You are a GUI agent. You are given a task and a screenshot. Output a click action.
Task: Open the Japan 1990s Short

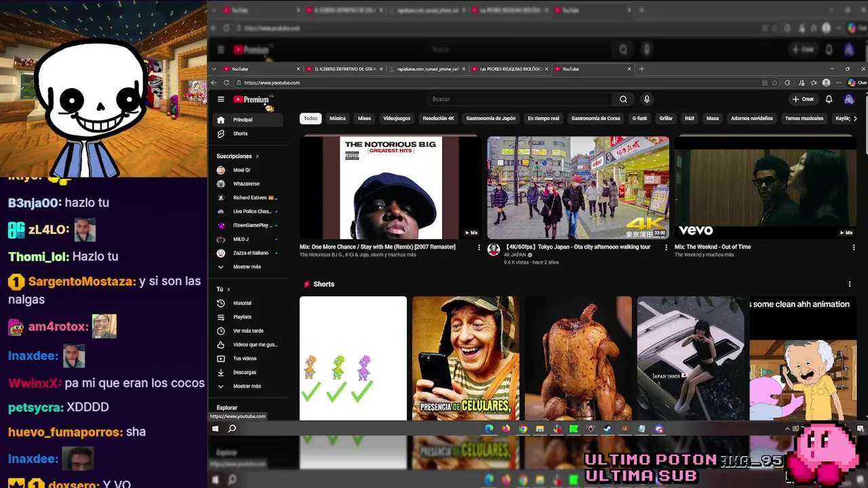point(690,359)
